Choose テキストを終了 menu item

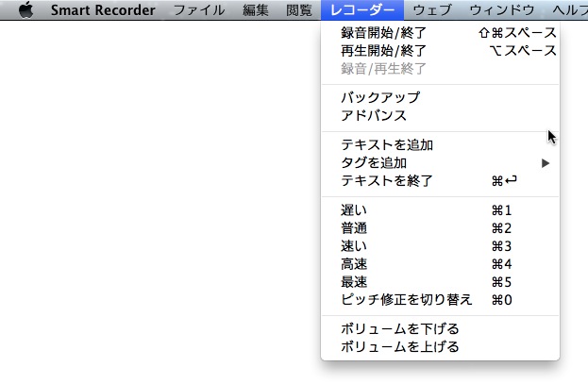coord(440,181)
